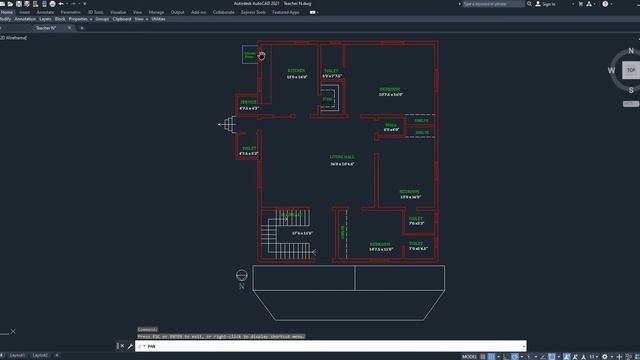The image size is (640, 360).
Task: Select the Teacher N drawing file tab
Action: (x=46, y=28)
